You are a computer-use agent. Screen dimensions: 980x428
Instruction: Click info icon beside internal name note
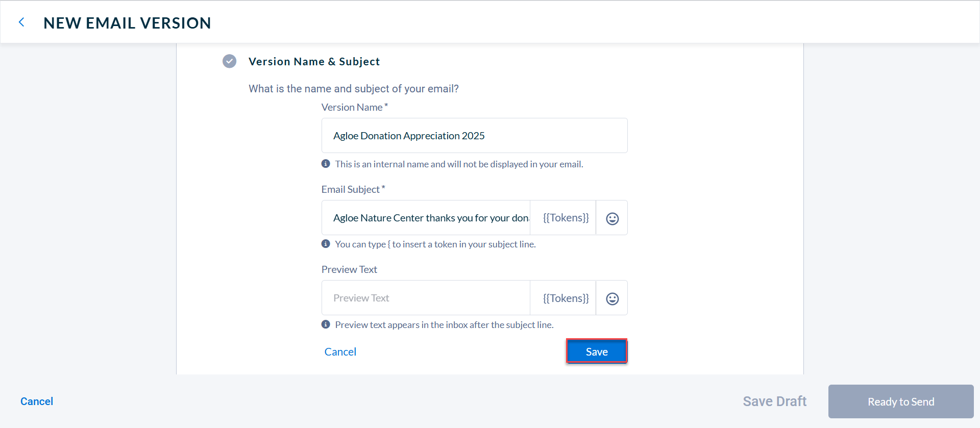pos(326,164)
